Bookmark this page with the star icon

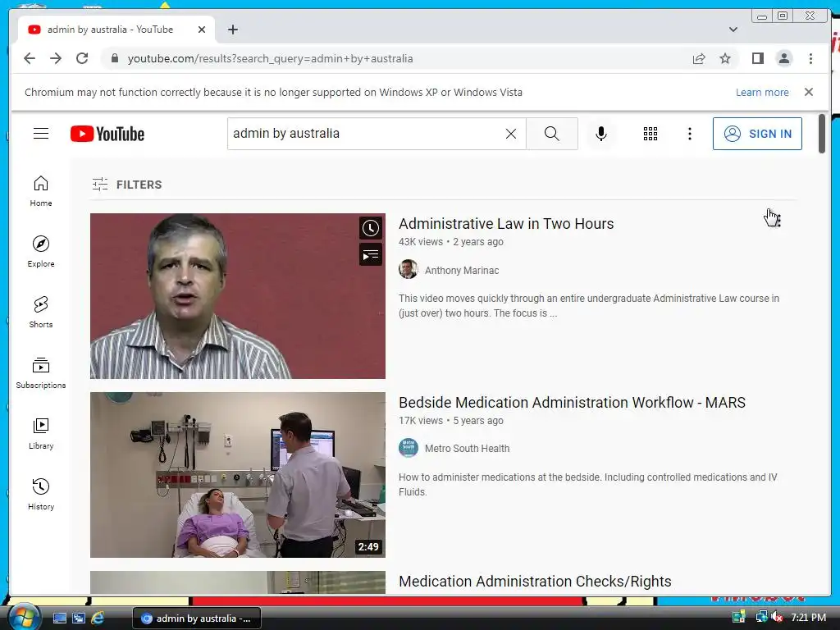[x=725, y=58]
